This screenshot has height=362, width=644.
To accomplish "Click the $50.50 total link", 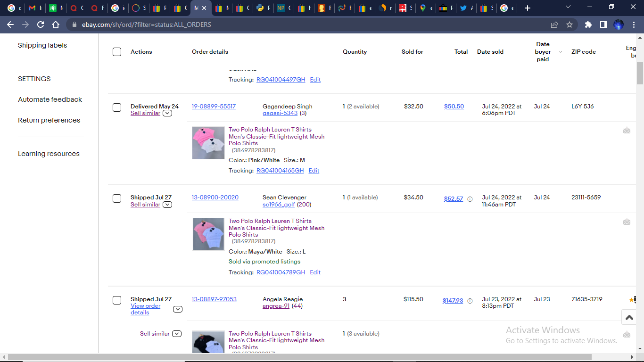I will pyautogui.click(x=454, y=107).
